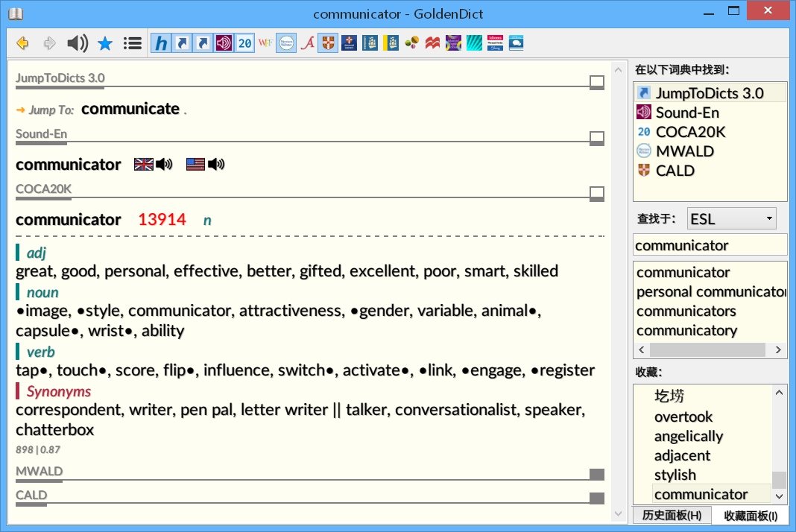Jump to JumpToDicts 3.0 in found list
Screen dimensions: 796x532
point(710,93)
